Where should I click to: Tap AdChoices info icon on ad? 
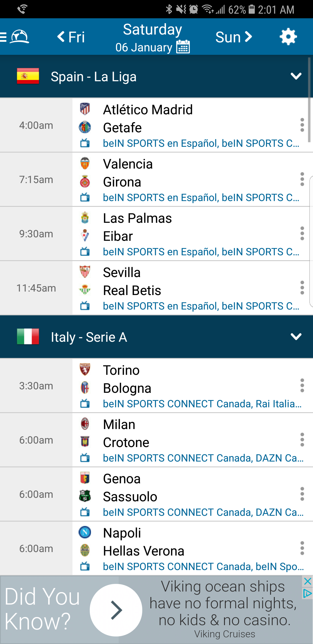click(307, 594)
